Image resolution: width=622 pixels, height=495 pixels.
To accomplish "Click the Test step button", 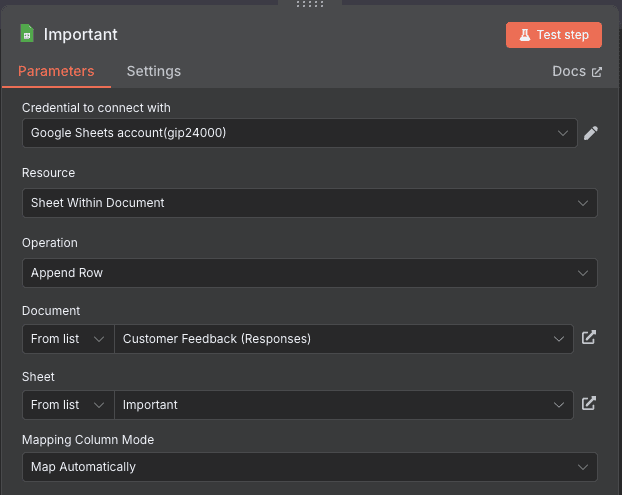I will (554, 35).
